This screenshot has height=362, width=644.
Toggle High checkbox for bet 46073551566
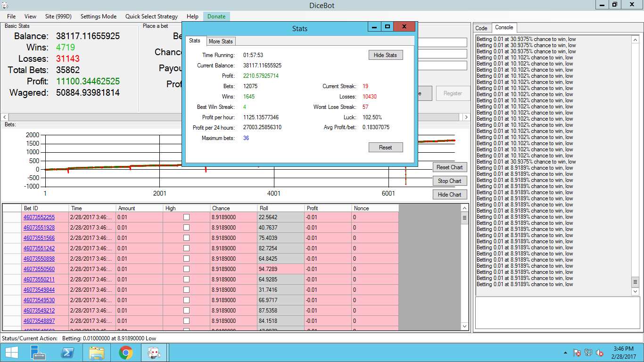tap(186, 238)
